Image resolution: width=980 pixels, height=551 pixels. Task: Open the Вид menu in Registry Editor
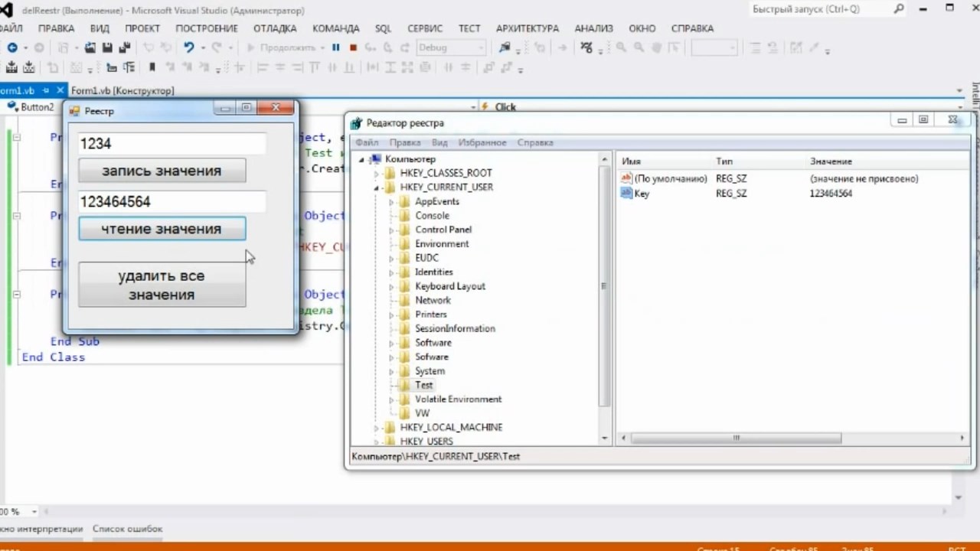[439, 142]
